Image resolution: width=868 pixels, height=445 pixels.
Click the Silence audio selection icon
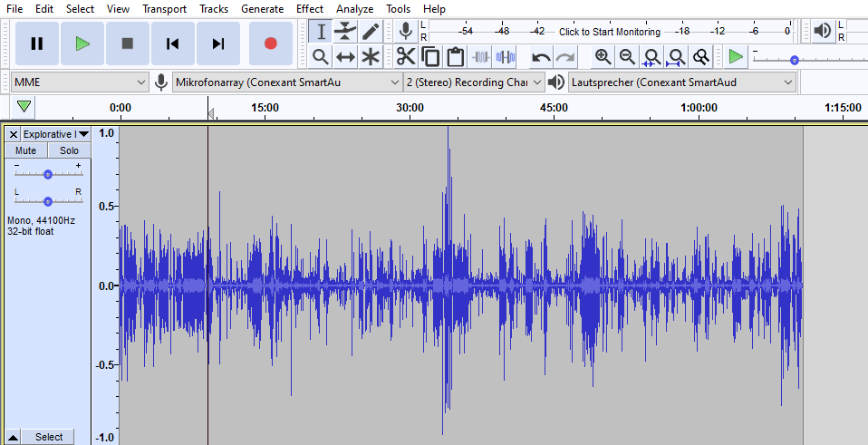[x=506, y=56]
